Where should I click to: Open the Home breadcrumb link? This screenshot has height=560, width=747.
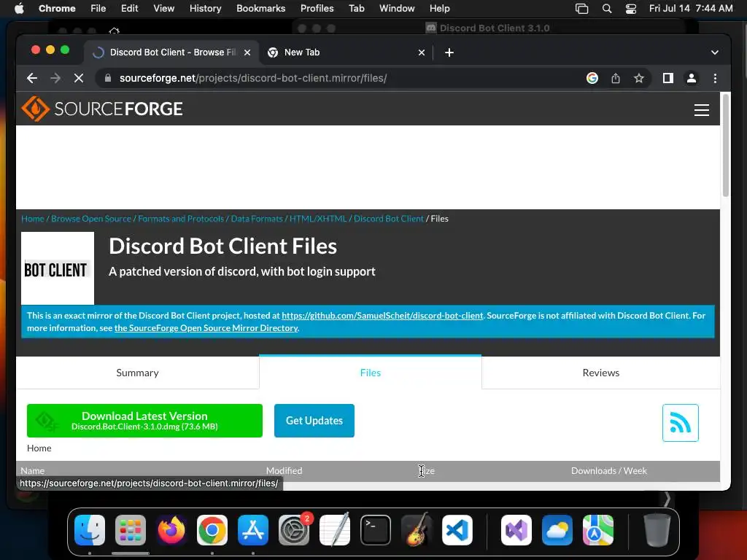pos(32,219)
